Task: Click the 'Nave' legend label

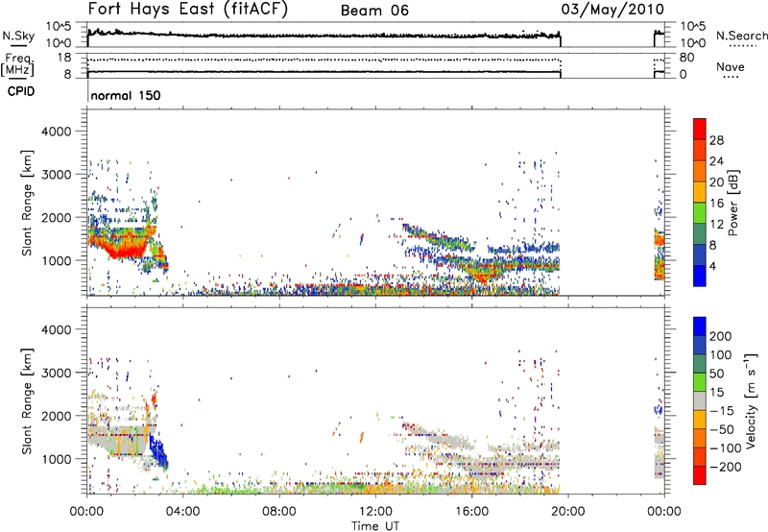Action: 730,66
